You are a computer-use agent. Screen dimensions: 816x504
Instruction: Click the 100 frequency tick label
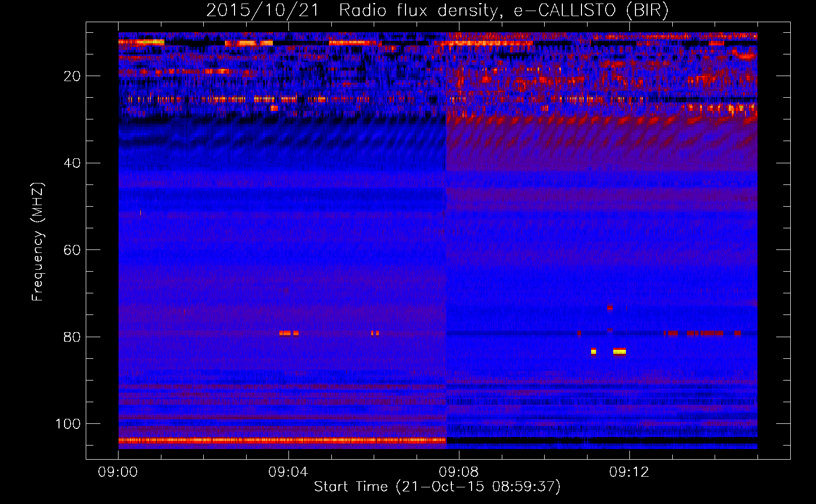point(68,424)
